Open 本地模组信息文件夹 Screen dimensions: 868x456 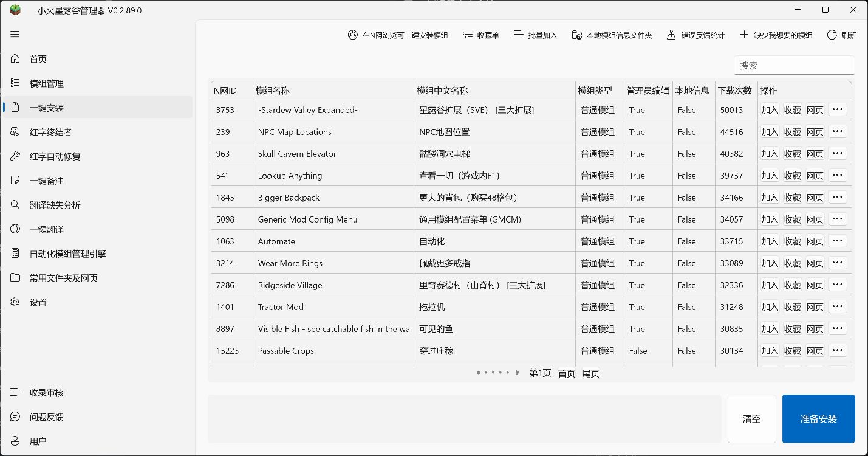pos(612,35)
